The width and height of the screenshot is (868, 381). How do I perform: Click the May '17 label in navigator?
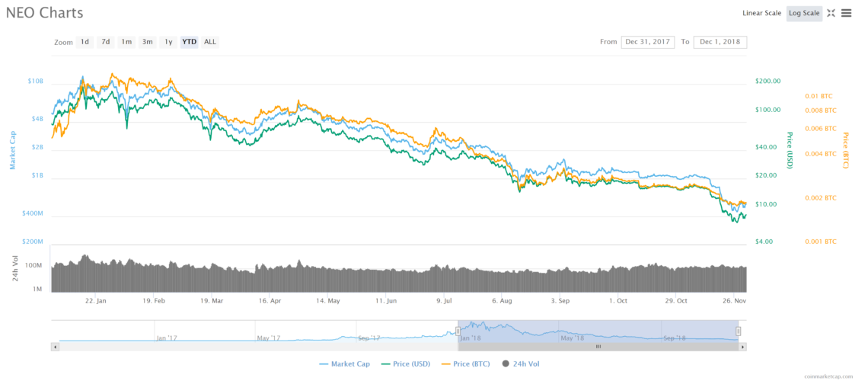269,338
